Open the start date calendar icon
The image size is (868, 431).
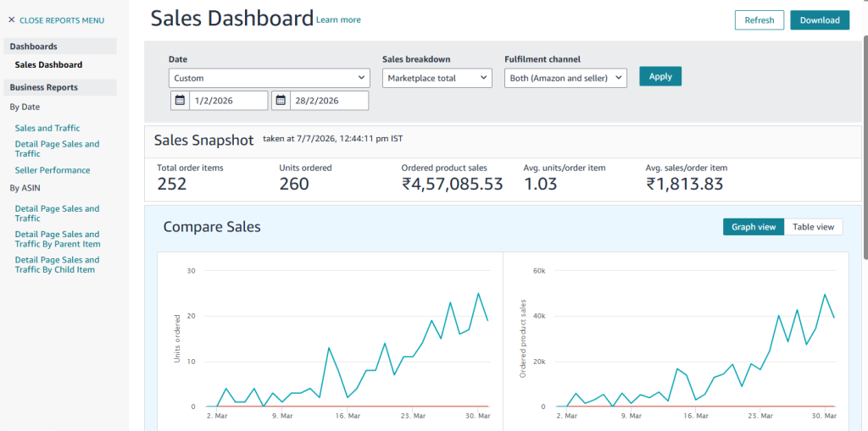click(x=180, y=100)
